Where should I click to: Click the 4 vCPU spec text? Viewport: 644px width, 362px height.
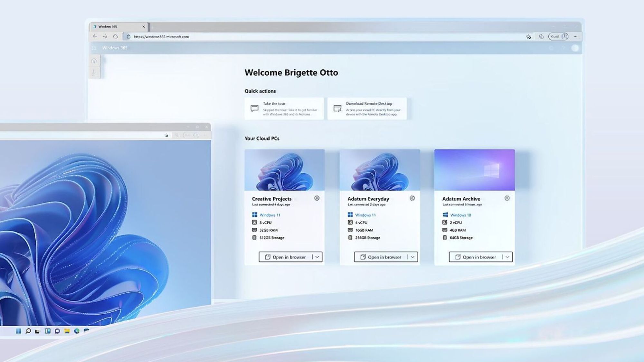(x=361, y=223)
